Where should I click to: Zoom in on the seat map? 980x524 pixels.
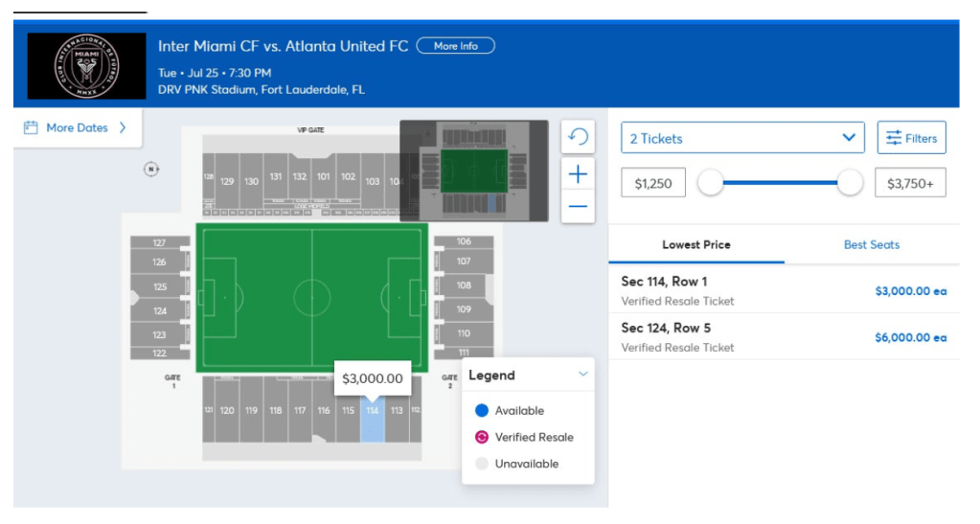[x=578, y=174]
